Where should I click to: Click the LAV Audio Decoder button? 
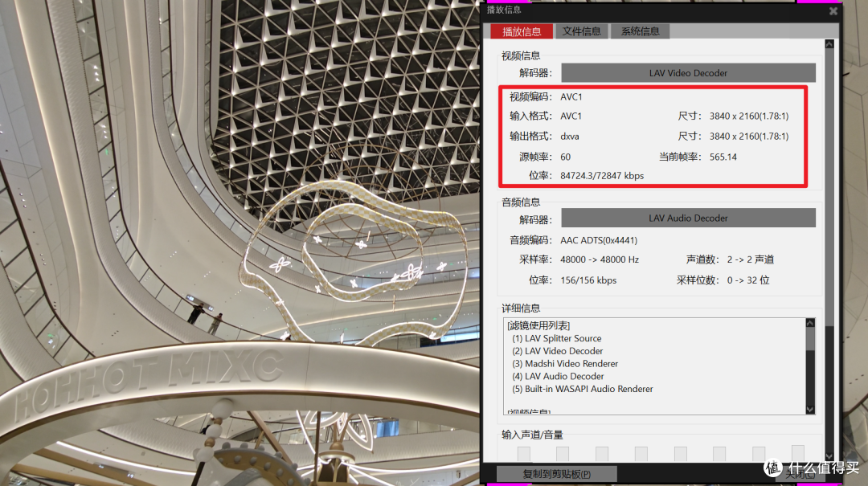pos(688,218)
